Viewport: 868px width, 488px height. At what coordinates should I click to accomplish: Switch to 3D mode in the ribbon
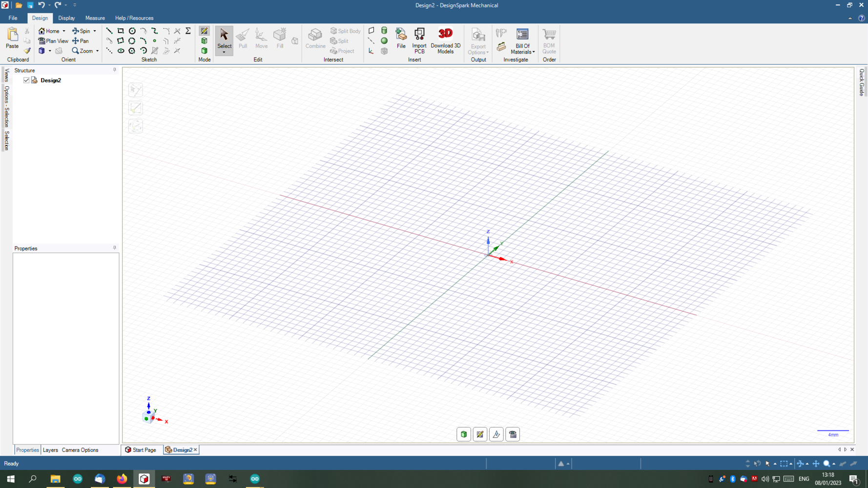click(x=204, y=51)
